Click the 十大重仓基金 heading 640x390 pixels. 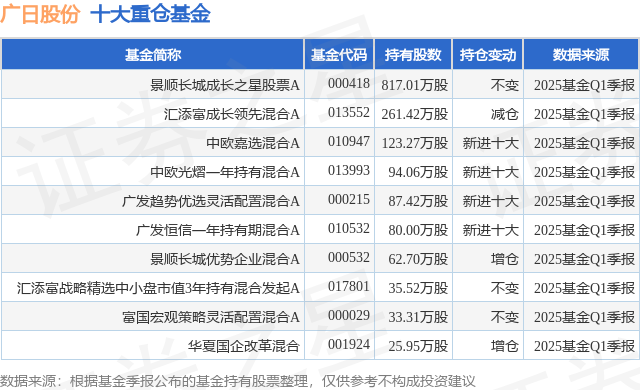[151, 14]
